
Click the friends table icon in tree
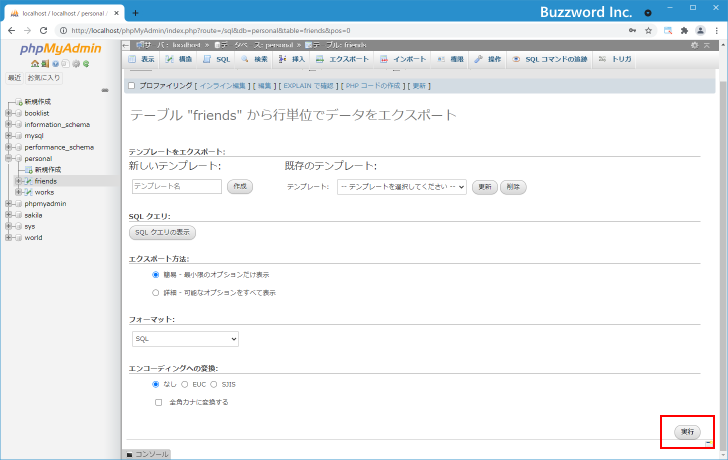(x=29, y=181)
